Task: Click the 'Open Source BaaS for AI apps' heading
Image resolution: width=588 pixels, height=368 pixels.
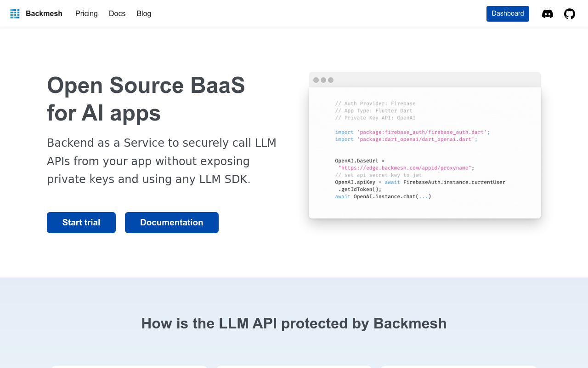Action: pos(146,99)
